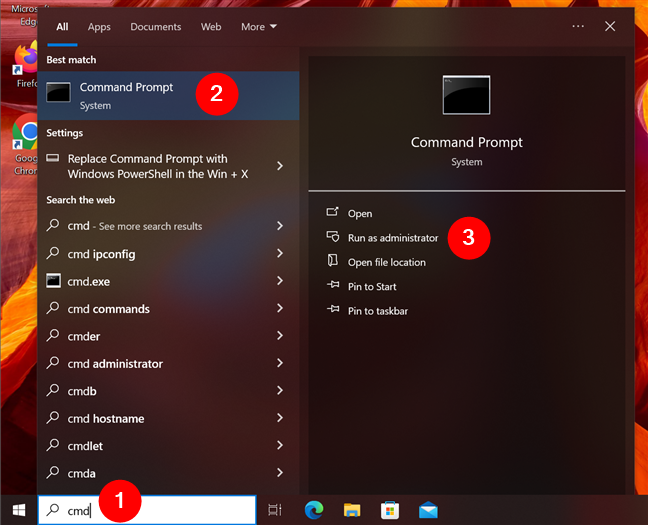Expand the Replace Command Prompt setting arrow

click(x=280, y=166)
